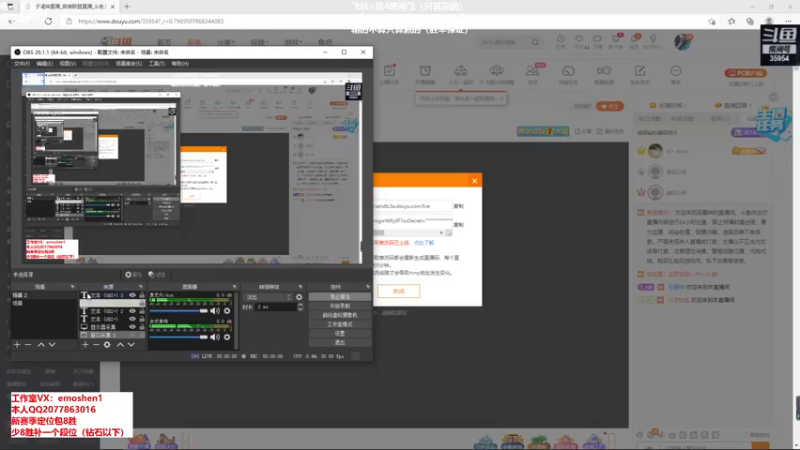Toggle lock on the highlighted white source row
Screen dimensions: 800x450
coord(142,303)
